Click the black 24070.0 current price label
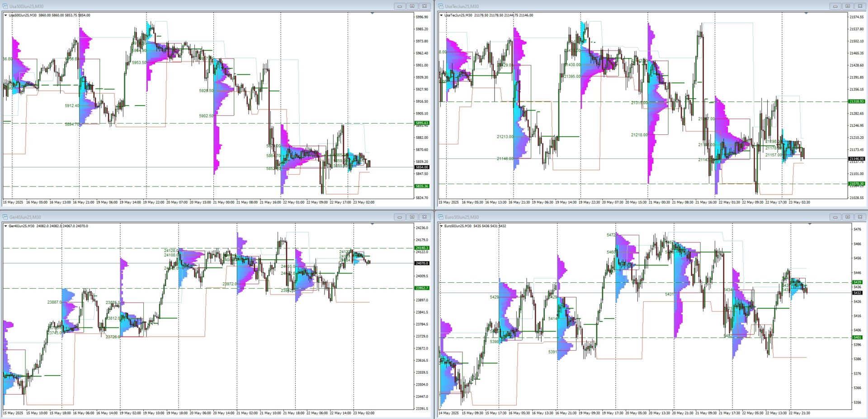868x419 pixels. (422, 263)
